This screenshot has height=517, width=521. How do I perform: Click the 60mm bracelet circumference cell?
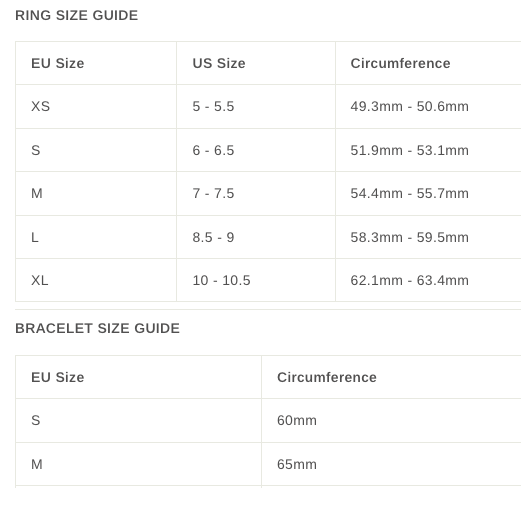point(391,420)
